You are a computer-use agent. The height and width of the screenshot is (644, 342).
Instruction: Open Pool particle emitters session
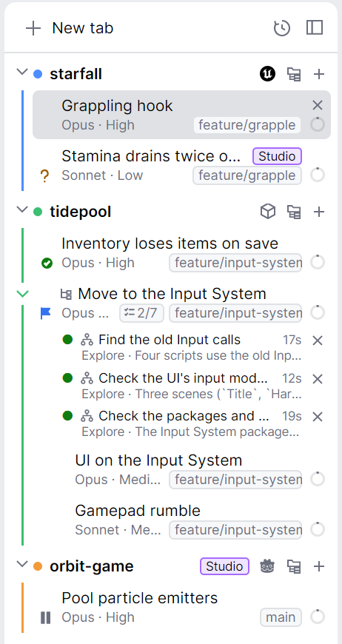pos(181,608)
